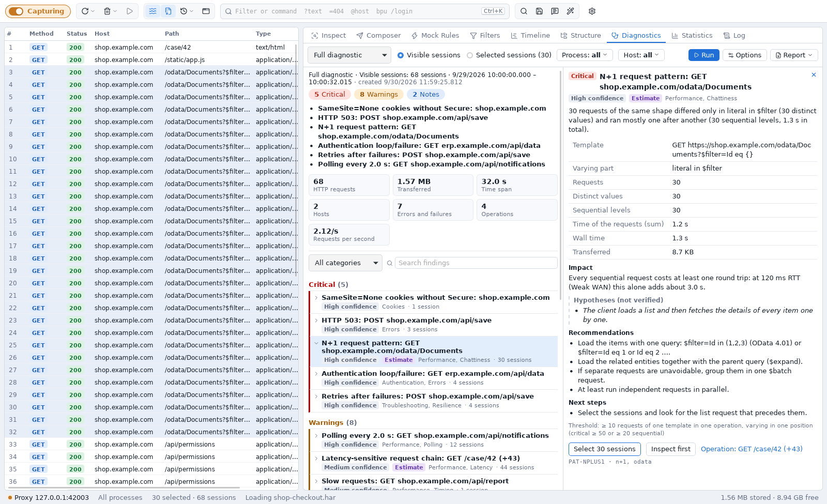Toggle the stream view wave icon
Screen dimensions: 827x504
click(152, 11)
